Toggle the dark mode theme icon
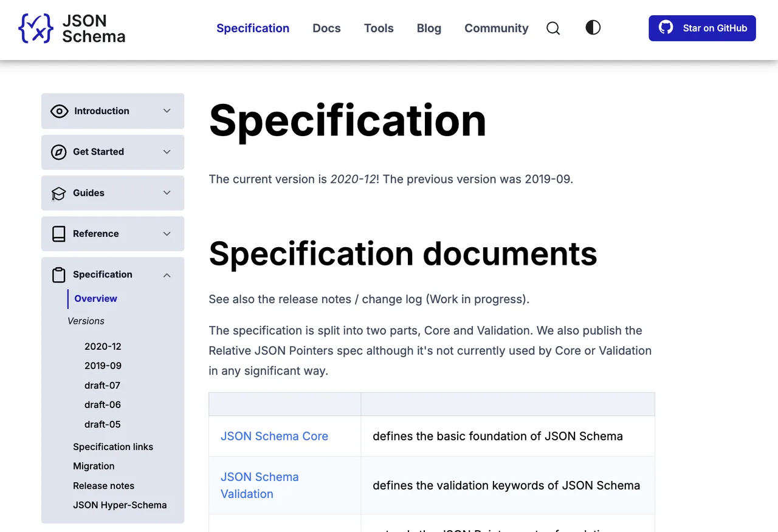The width and height of the screenshot is (778, 532). point(593,27)
